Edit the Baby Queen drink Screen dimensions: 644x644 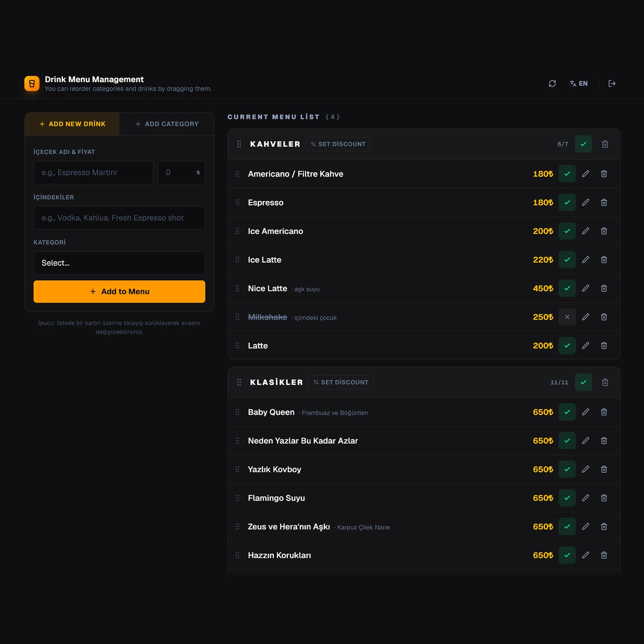586,412
